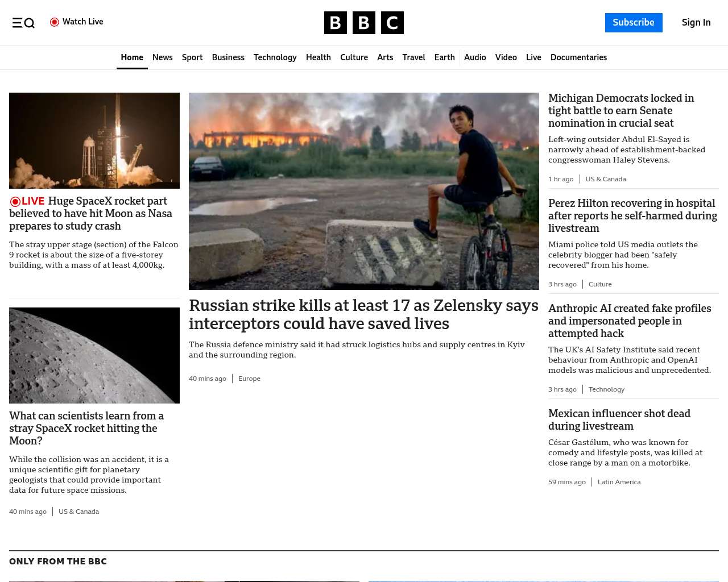
Task: Click the Watch Live red circle icon
Action: click(x=55, y=22)
